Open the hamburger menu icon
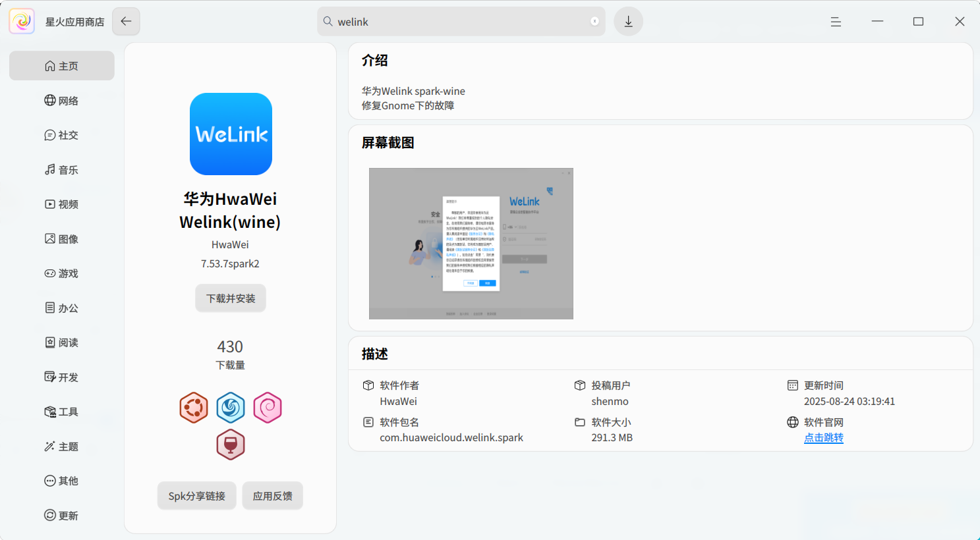Viewport: 980px width, 540px height. [836, 22]
